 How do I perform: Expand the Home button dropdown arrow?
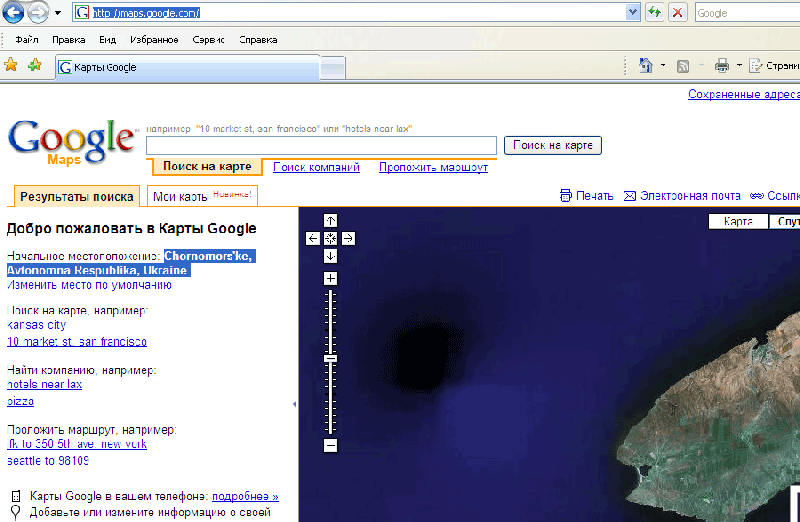coord(663,66)
